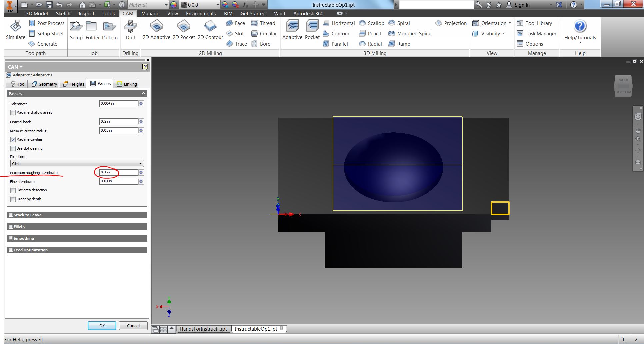Toggle the Feed Optimization checkbox

11,250
